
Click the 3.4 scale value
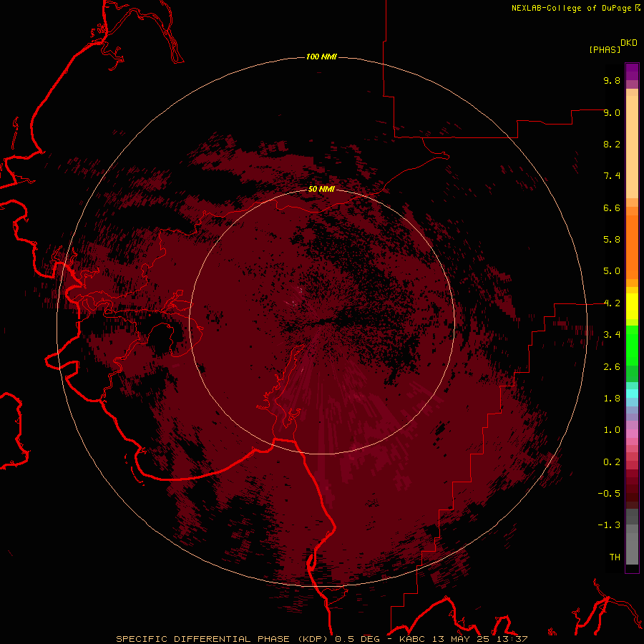click(x=612, y=335)
